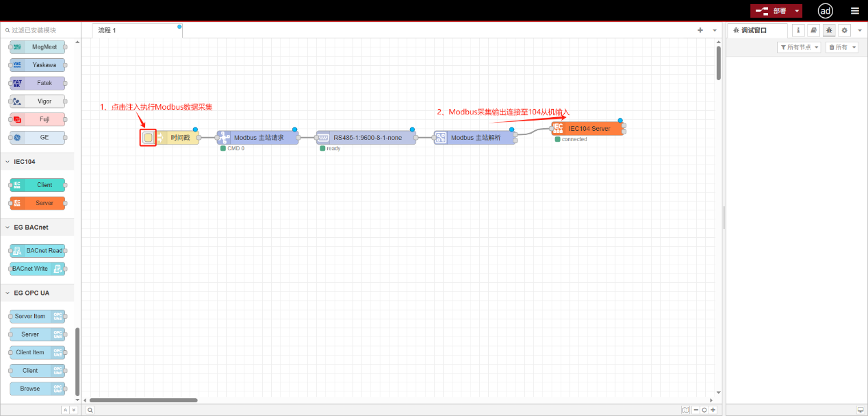Viewport: 868px width, 416px height.
Task: Toggle the navigator map view
Action: point(685,410)
